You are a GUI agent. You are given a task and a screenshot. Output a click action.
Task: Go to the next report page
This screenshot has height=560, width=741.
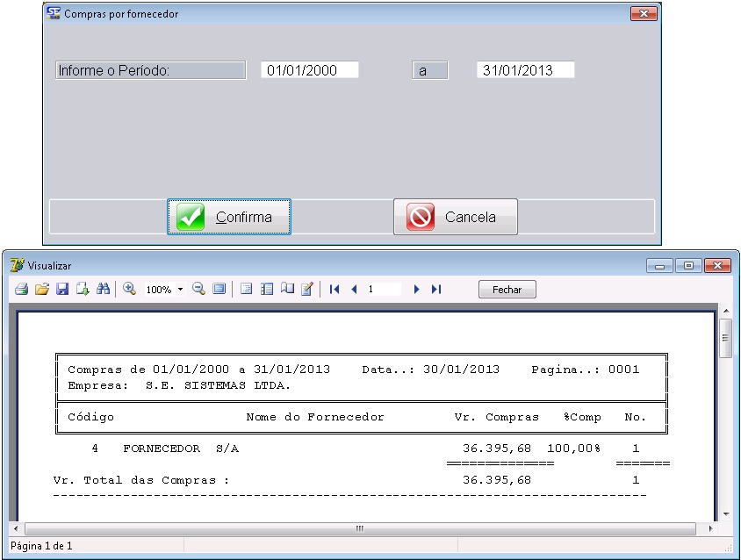416,289
